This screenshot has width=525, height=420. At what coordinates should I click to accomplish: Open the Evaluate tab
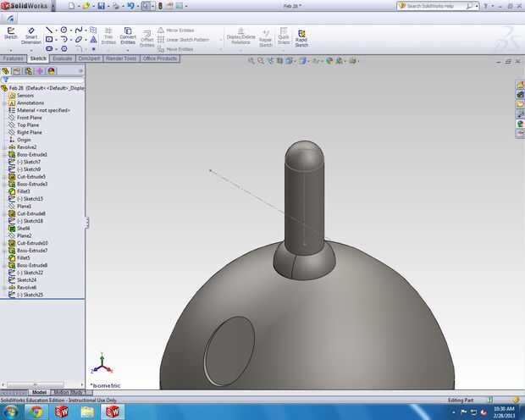62,59
